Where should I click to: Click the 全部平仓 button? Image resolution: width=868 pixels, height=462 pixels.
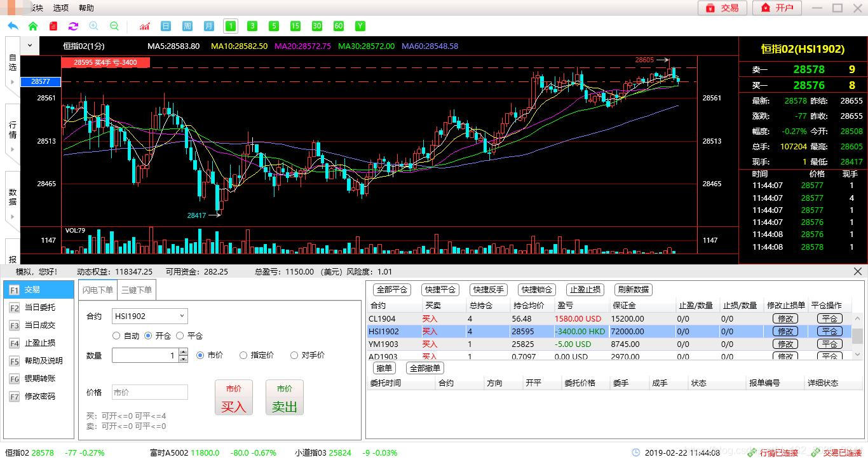click(x=392, y=290)
